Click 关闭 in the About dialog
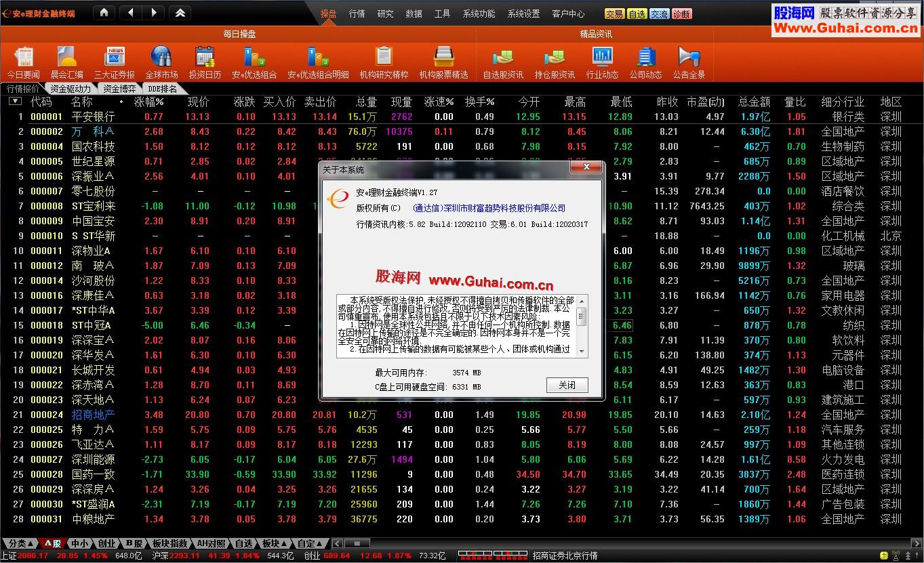924x563 pixels. pos(567,385)
